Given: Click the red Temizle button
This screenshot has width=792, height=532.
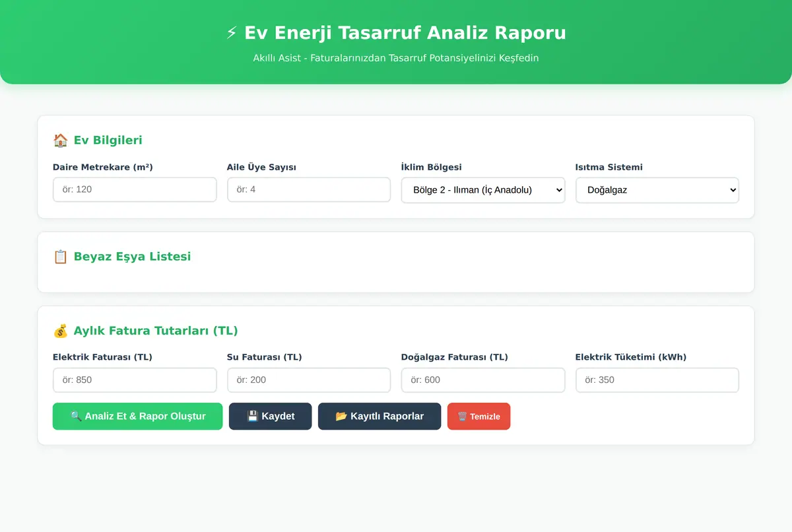Looking at the screenshot, I should point(479,416).
